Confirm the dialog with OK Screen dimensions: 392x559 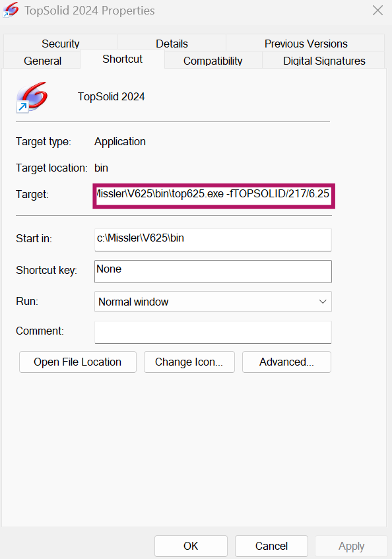pyautogui.click(x=191, y=546)
